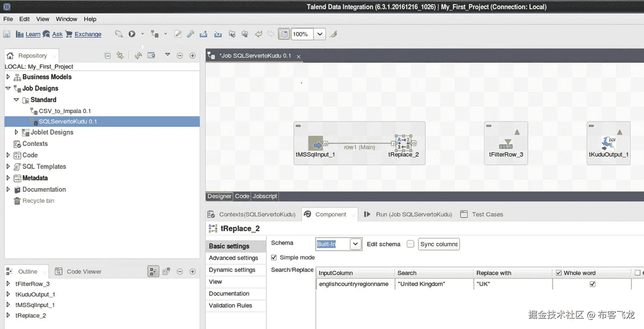The width and height of the screenshot is (644, 329).
Task: Click the edit pencil toolbar icon
Action: (178, 34)
